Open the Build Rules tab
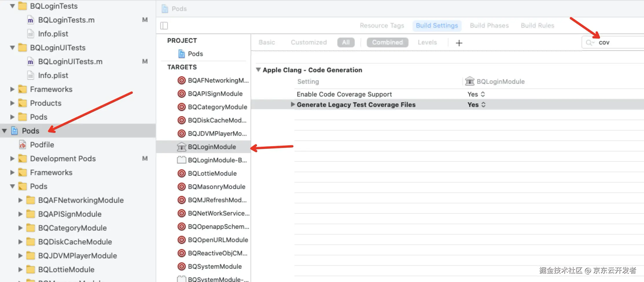This screenshot has height=282, width=644. point(538,26)
